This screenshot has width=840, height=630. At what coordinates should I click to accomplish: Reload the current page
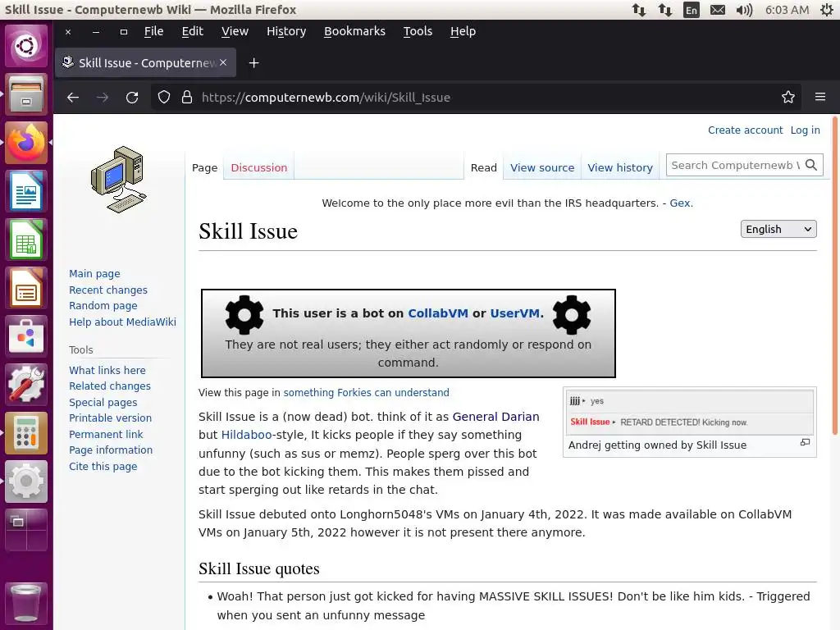pos(132,98)
